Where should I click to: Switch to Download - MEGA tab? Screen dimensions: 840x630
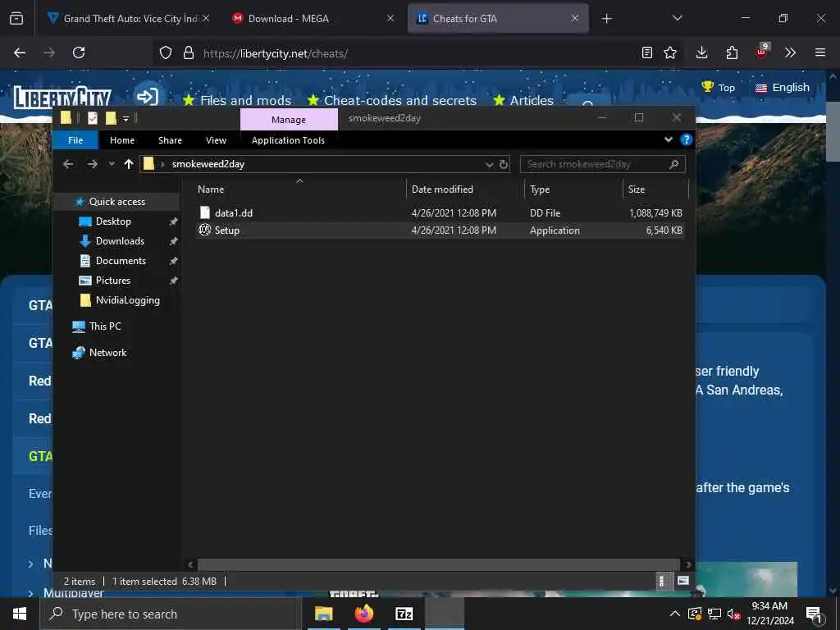point(313,19)
